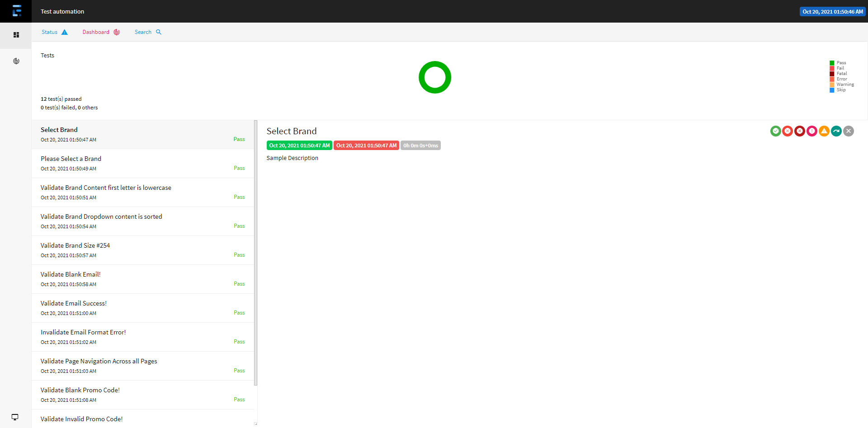Screen dimensions: 868x428
Task: Open the Tests view from the sidebar grid icon
Action: click(x=16, y=35)
